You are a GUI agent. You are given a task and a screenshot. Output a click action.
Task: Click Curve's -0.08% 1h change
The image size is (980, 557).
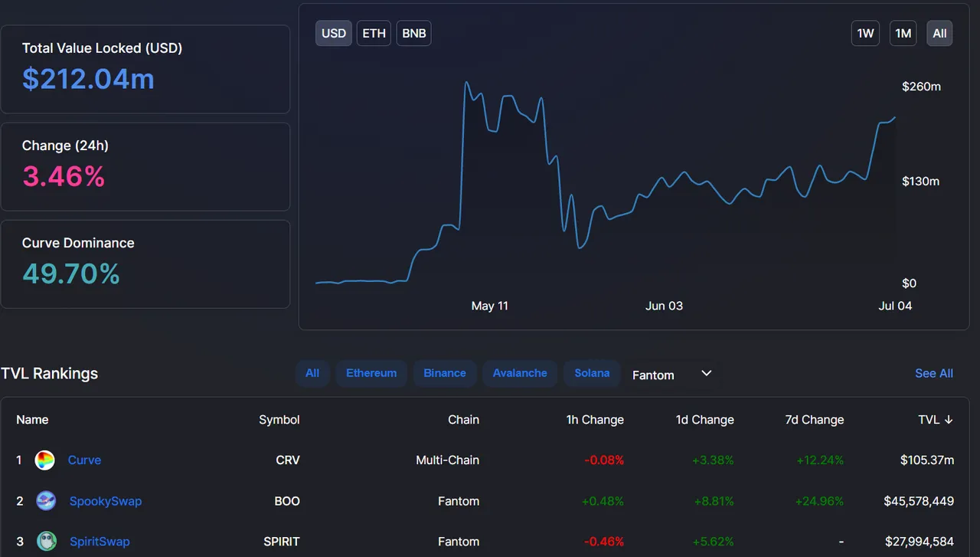pyautogui.click(x=604, y=460)
